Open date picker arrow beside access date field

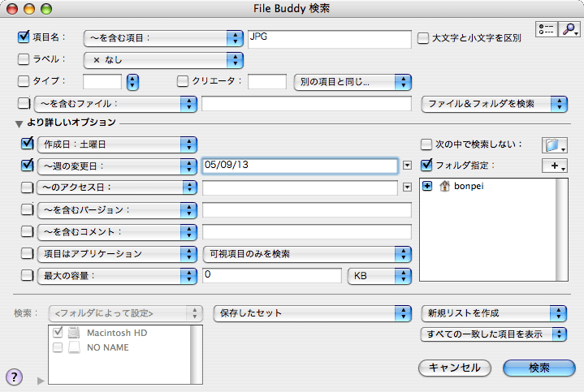coord(407,187)
